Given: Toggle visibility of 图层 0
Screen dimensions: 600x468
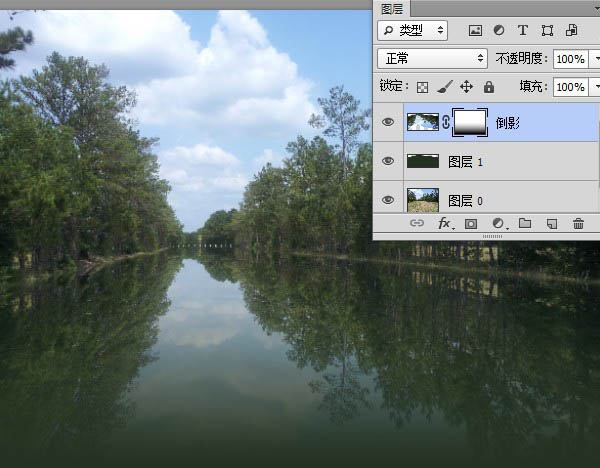Looking at the screenshot, I should tap(389, 200).
